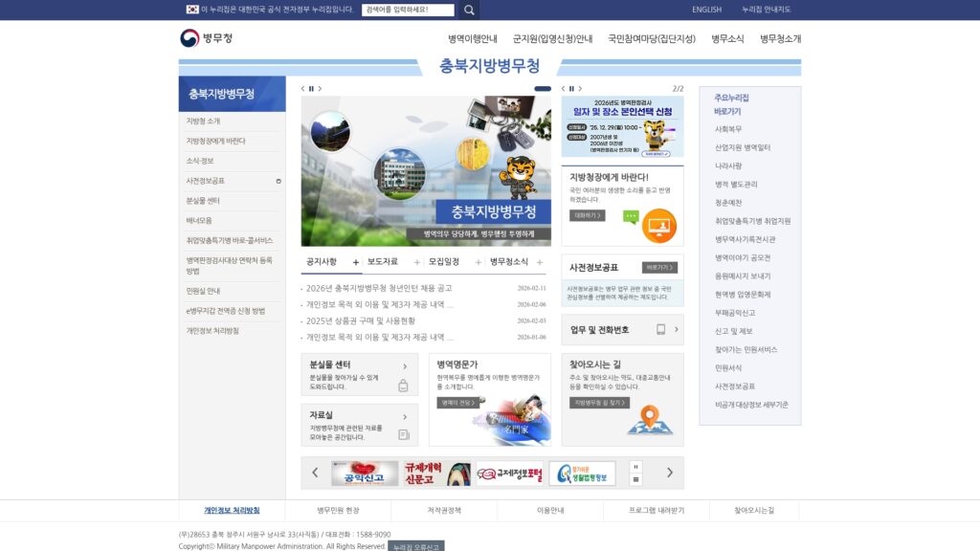
Task: Click the ENGLISH link
Action: coord(706,9)
